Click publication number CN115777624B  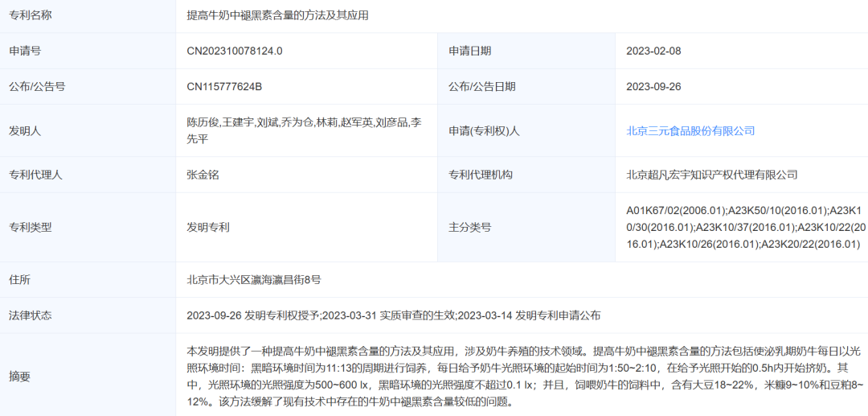(x=224, y=86)
